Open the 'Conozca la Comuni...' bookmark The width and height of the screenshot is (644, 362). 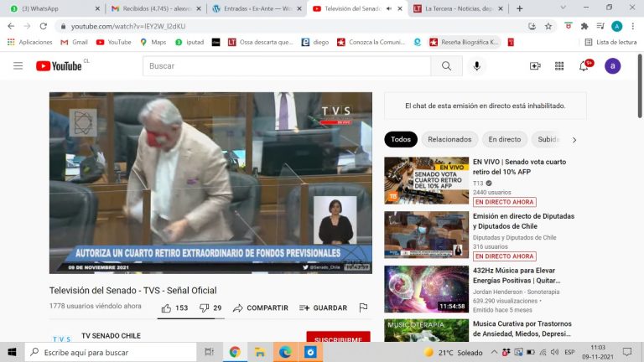tap(371, 42)
